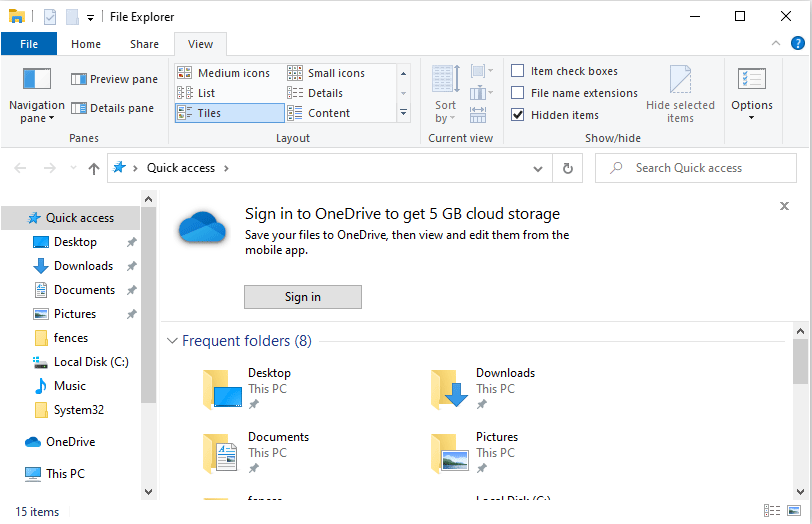Select the Tiles layout
The height and width of the screenshot is (524, 812).
click(x=230, y=113)
